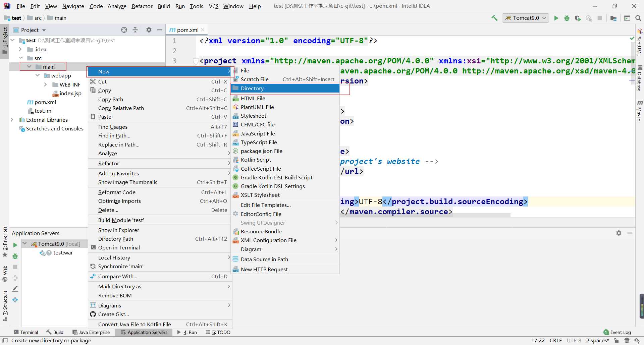Choose JavaScript File from New submenu
Viewport: 644px width, 345px height.
pyautogui.click(x=285, y=133)
